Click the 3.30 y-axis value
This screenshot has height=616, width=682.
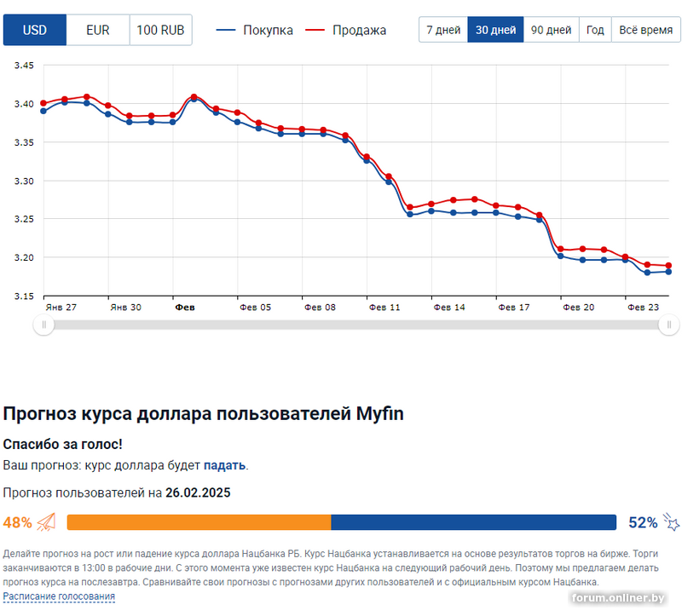[24, 181]
